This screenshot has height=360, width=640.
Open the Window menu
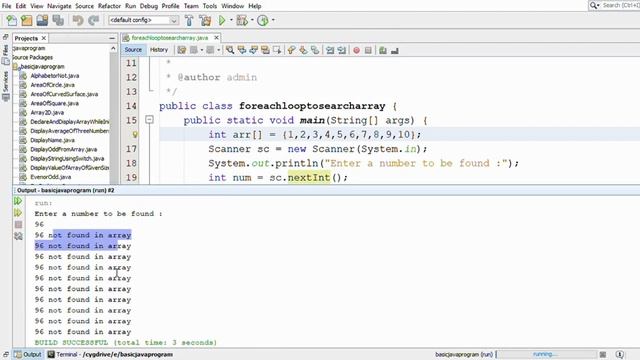(232, 6)
